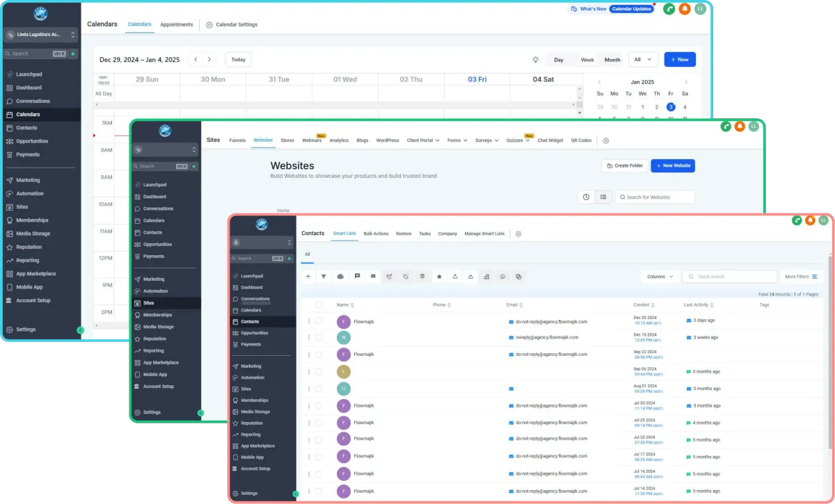
Task: Click the Quick search field in Contacts
Action: coord(729,277)
